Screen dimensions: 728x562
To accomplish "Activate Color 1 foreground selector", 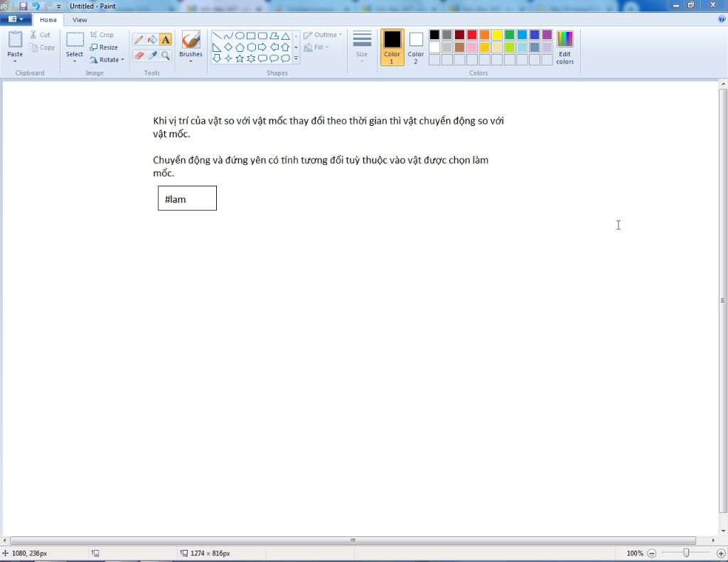I will point(392,47).
